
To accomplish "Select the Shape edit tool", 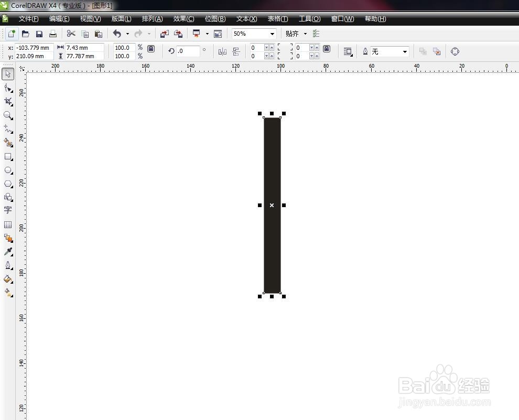I will (x=8, y=88).
